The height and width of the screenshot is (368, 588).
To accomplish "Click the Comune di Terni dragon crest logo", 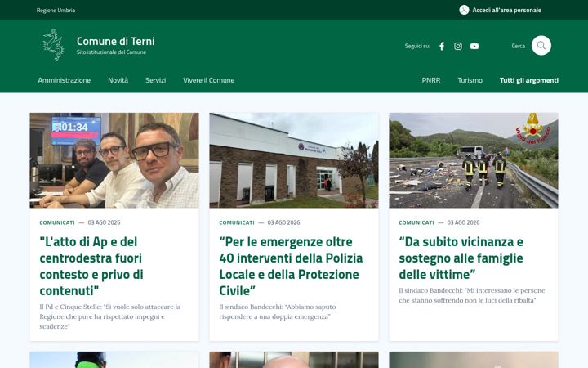I will [53, 45].
